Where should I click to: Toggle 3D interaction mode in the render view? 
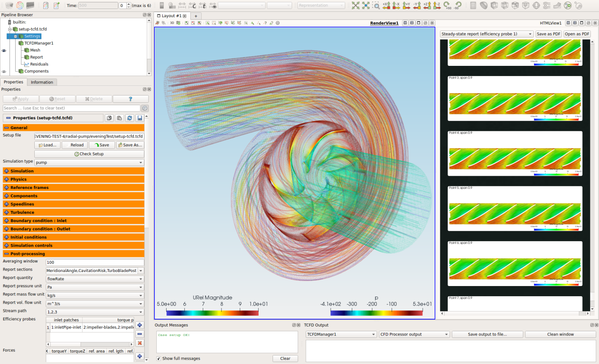pos(172,23)
